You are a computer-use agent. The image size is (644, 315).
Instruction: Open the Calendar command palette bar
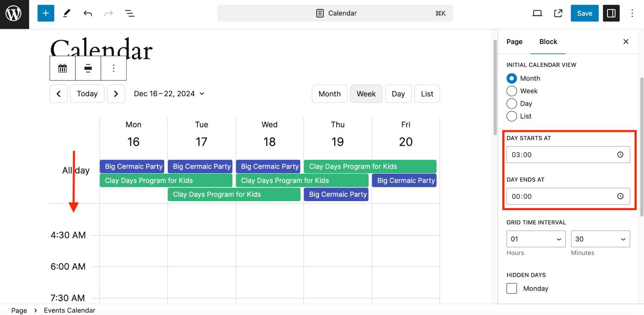(335, 13)
